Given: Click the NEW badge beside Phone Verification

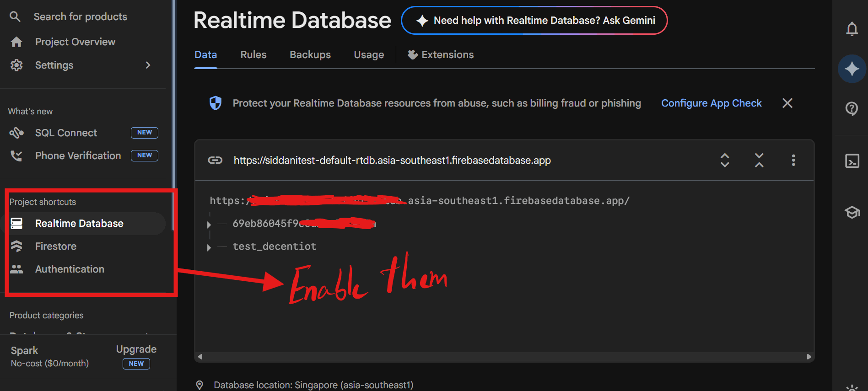Looking at the screenshot, I should point(145,155).
